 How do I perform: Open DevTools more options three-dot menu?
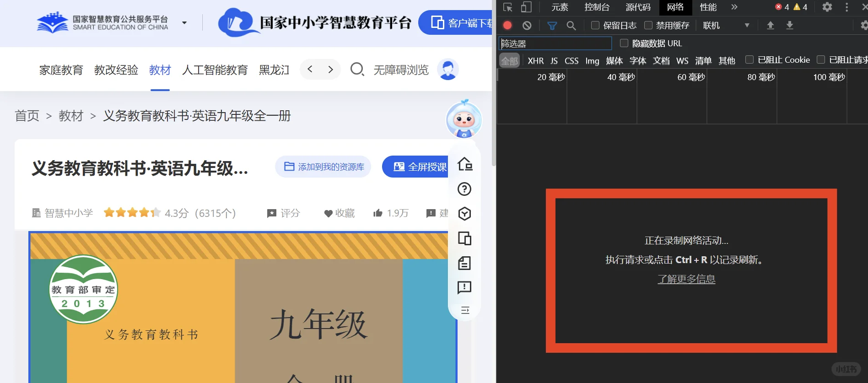pos(846,7)
